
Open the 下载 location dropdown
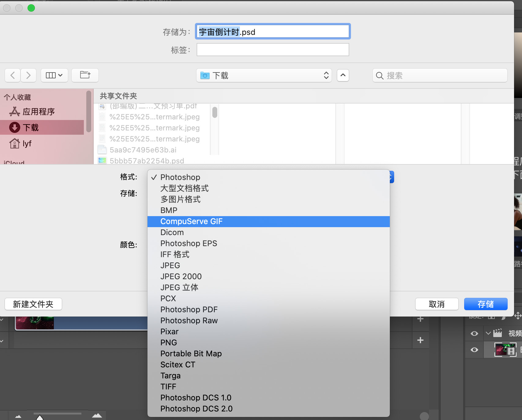pyautogui.click(x=263, y=75)
